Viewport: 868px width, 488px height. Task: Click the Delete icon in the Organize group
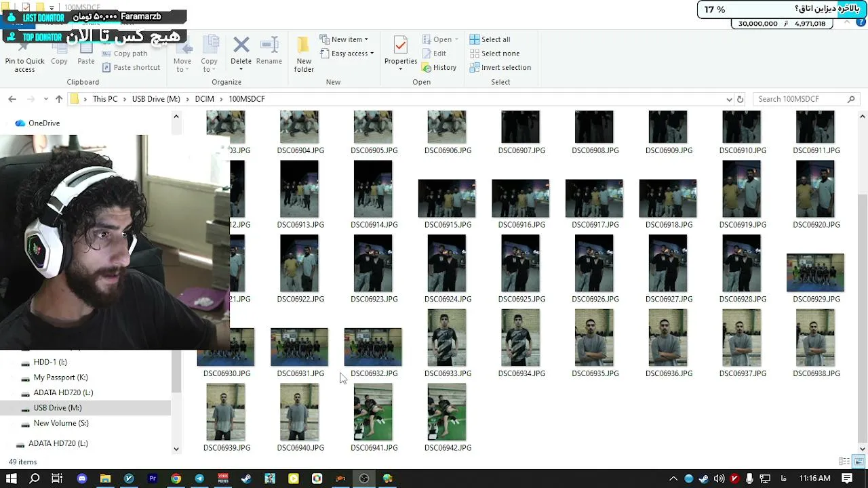click(241, 45)
